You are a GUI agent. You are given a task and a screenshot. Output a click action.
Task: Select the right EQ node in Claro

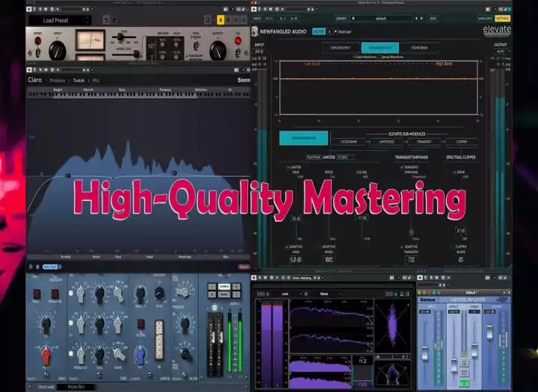[174, 172]
